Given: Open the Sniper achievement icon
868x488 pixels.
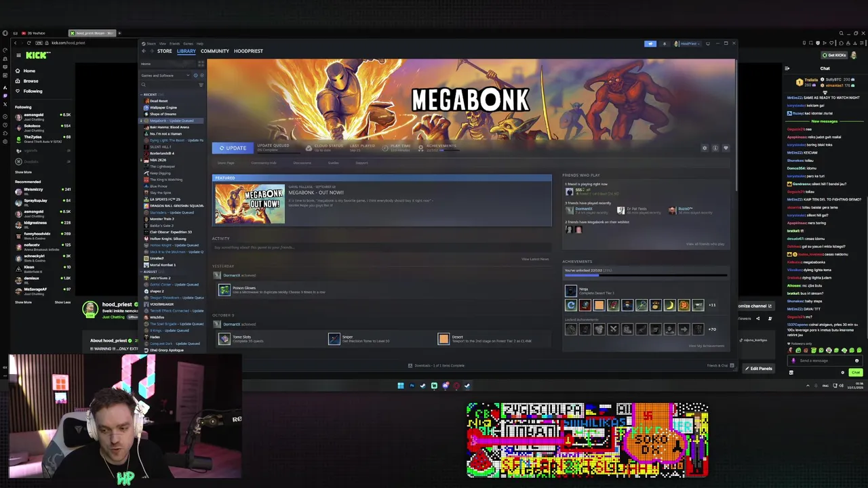Looking at the screenshot, I should click(x=334, y=339).
